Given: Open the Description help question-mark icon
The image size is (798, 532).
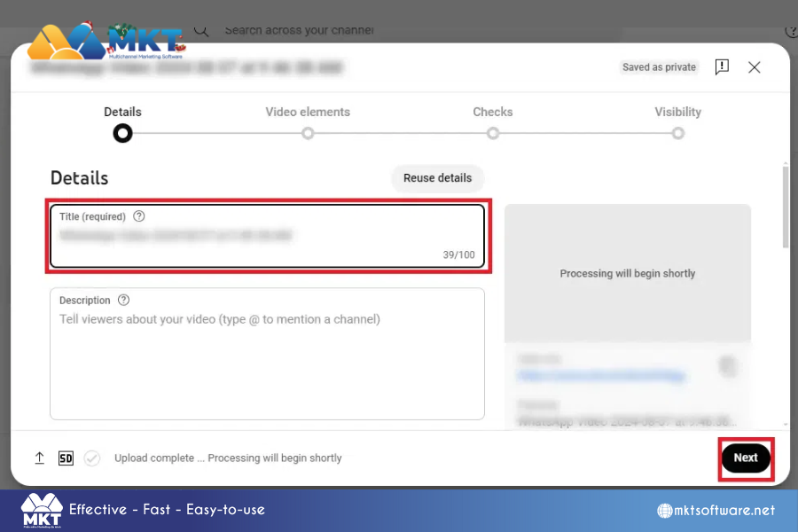Looking at the screenshot, I should click(123, 300).
